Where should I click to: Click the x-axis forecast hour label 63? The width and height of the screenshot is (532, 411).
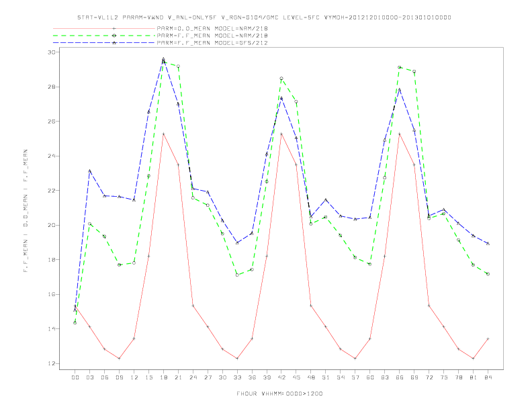(x=385, y=377)
